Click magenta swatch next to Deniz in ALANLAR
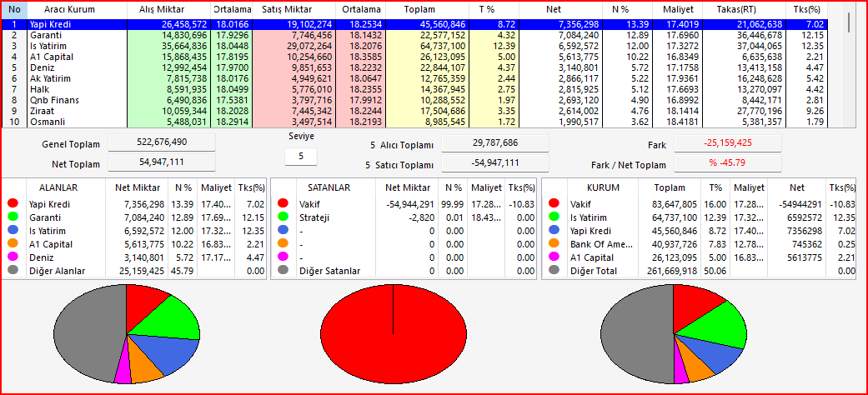The width and height of the screenshot is (868, 395). [13, 257]
